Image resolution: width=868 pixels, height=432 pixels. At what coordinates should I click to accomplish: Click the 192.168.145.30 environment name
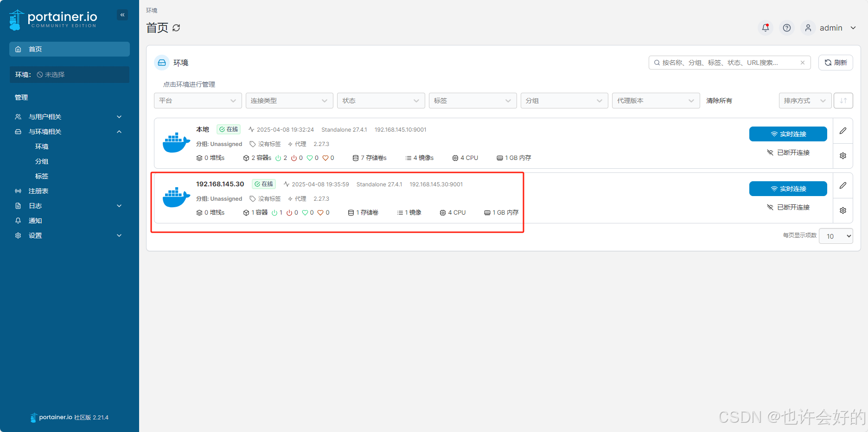click(x=220, y=184)
